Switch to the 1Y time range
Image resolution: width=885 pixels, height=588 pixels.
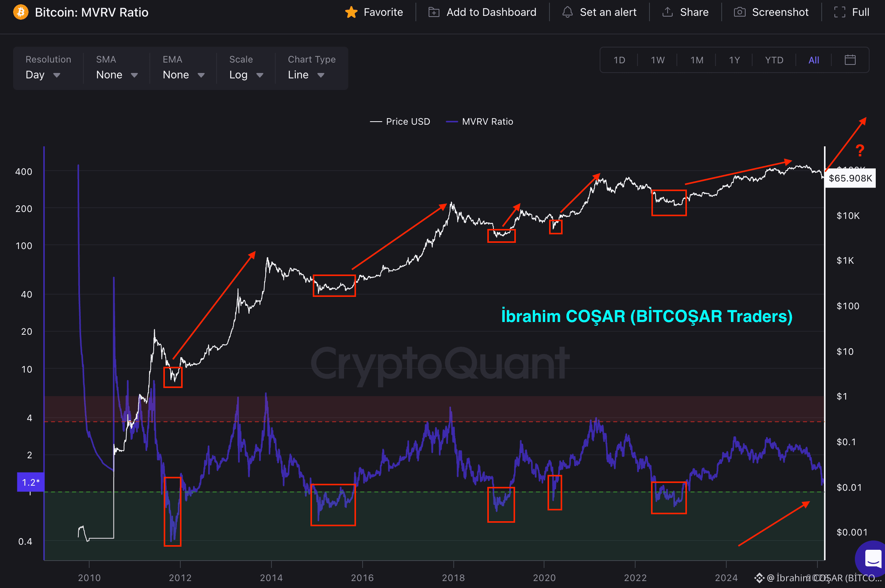(734, 60)
